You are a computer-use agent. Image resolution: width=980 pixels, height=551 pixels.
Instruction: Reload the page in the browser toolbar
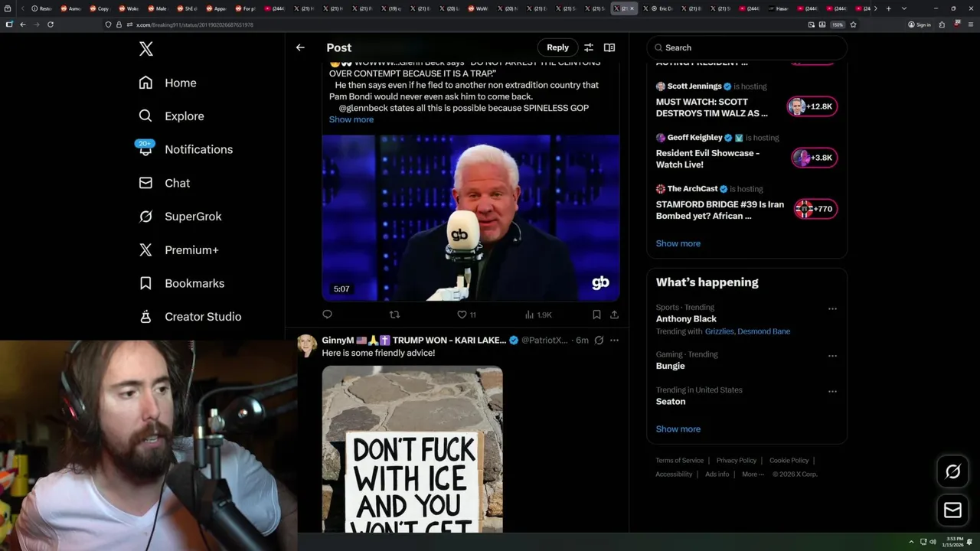(51, 24)
